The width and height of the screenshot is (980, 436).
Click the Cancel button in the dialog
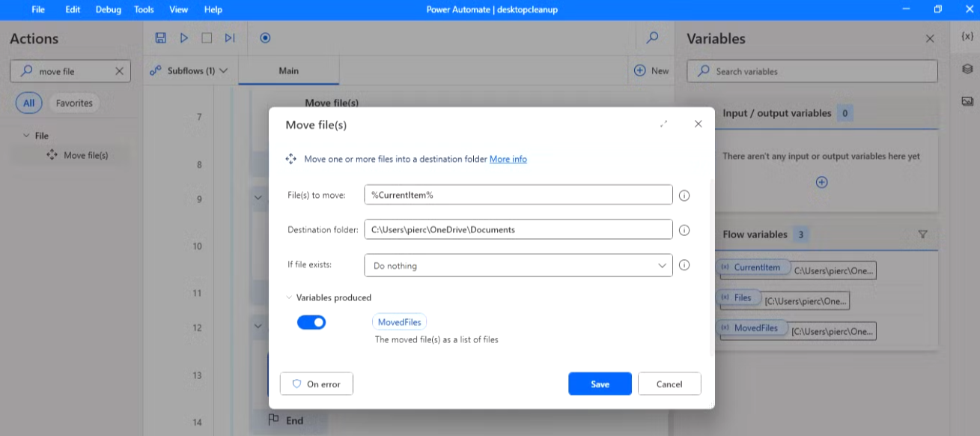669,384
